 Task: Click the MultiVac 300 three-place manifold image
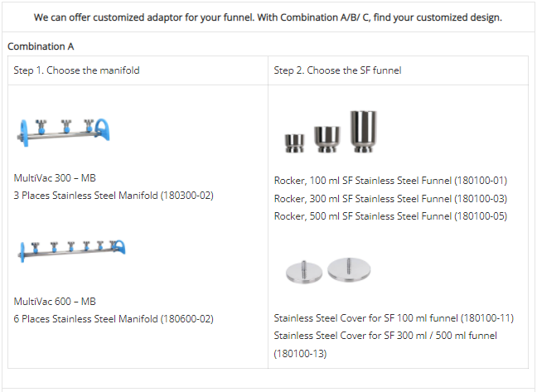coord(63,133)
